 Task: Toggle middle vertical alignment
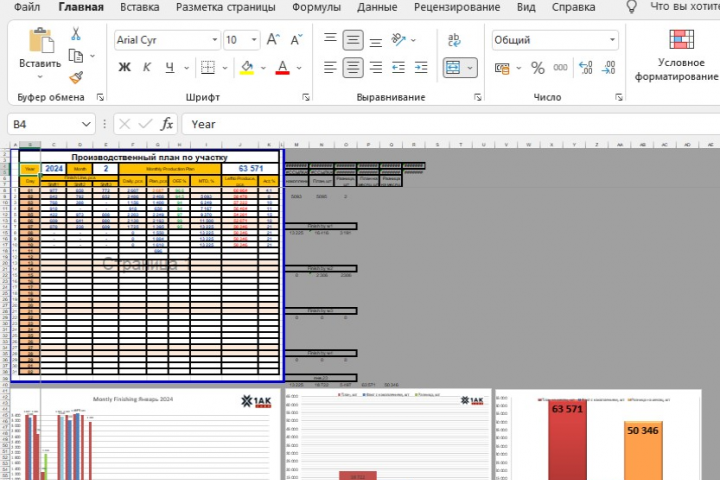pyautogui.click(x=353, y=40)
